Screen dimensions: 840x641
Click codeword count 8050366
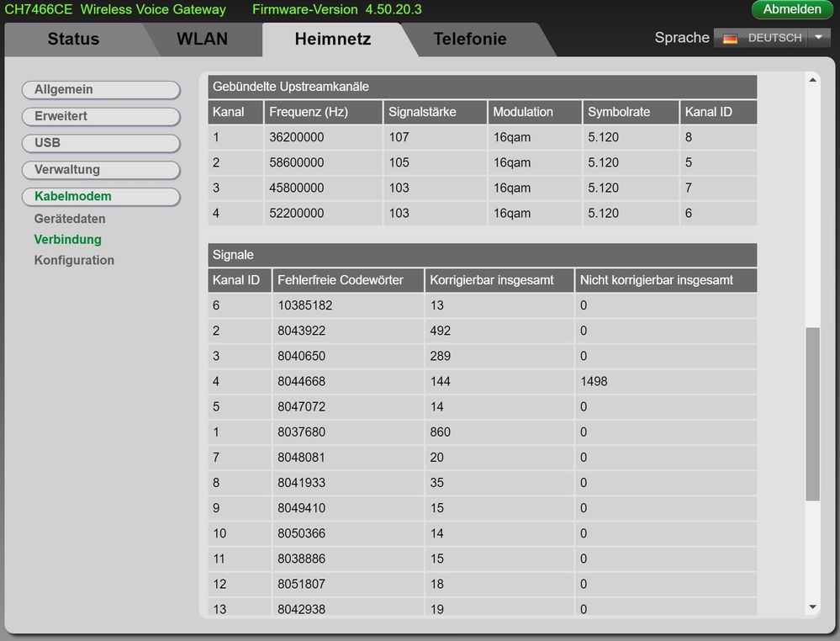point(301,534)
